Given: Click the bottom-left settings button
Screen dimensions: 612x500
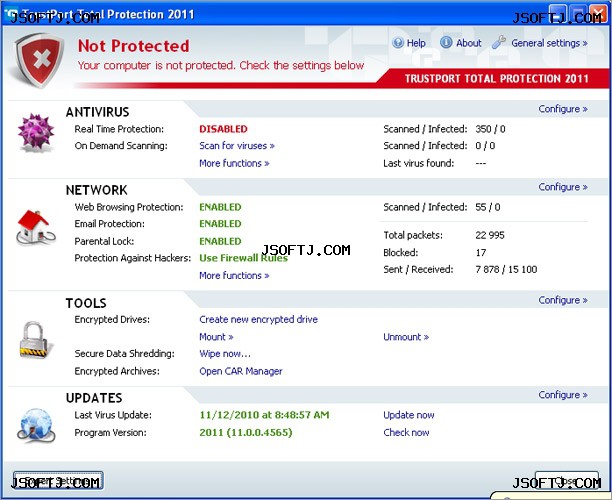Looking at the screenshot, I should pyautogui.click(x=58, y=481).
